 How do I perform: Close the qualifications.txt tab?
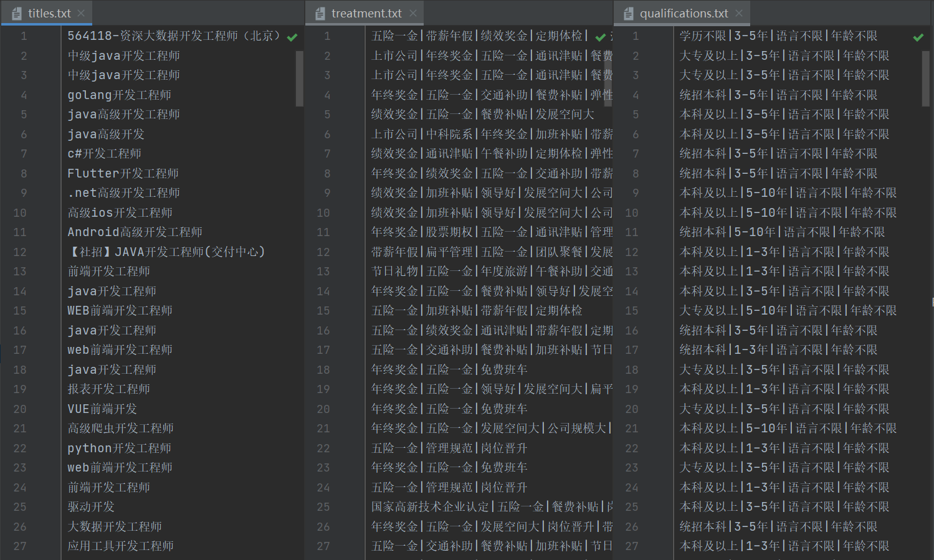coord(739,13)
